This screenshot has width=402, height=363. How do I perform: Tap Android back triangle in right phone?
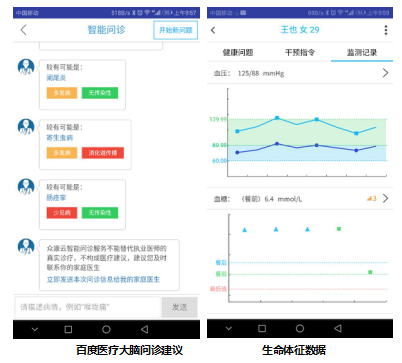coord(338,328)
